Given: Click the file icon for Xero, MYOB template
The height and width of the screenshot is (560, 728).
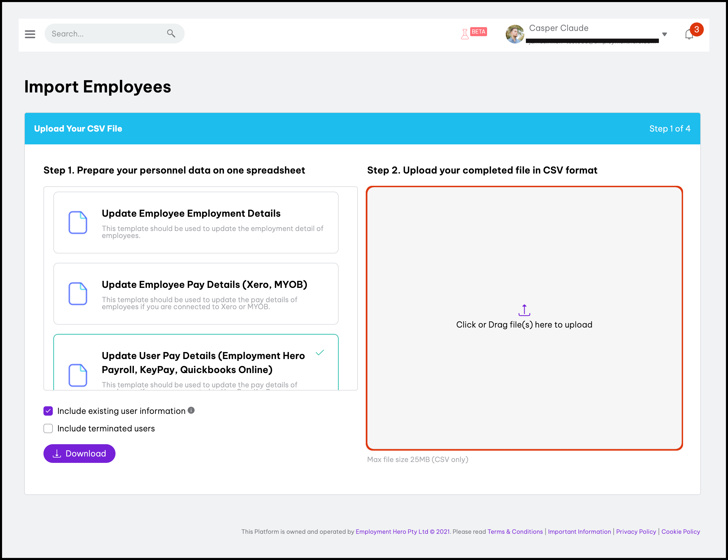Looking at the screenshot, I should tap(78, 294).
